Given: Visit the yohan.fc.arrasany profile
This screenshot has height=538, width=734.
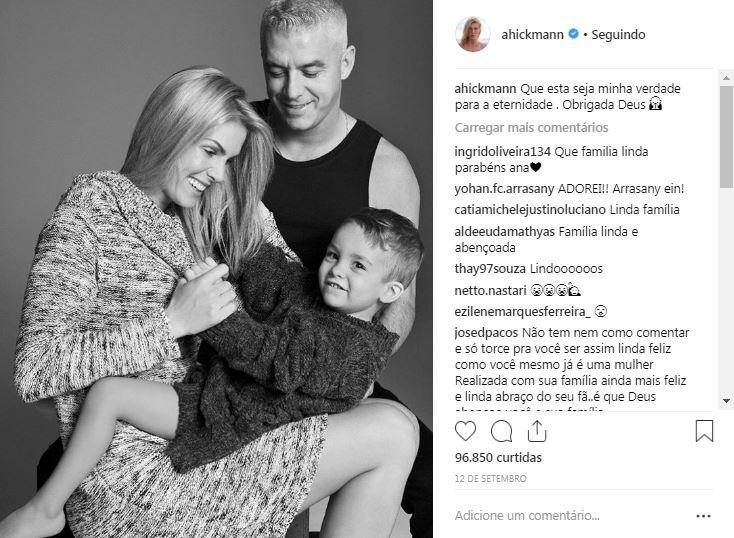Looking at the screenshot, I should pos(504,189).
